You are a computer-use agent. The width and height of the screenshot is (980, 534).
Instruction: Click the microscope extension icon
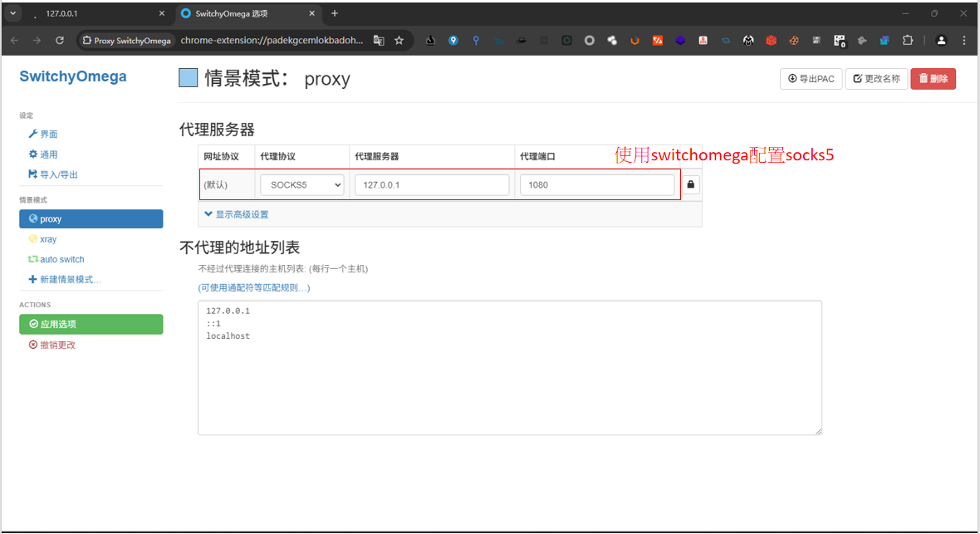(x=431, y=40)
